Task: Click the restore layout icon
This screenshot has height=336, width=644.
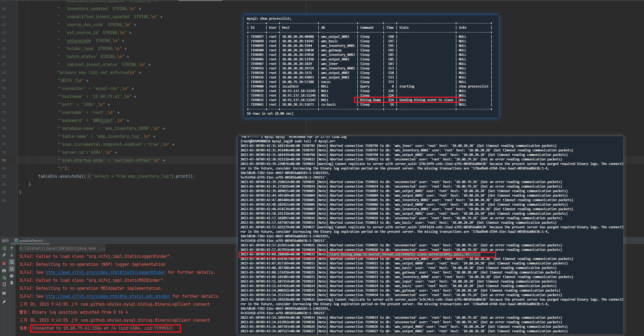Action: click(4, 293)
